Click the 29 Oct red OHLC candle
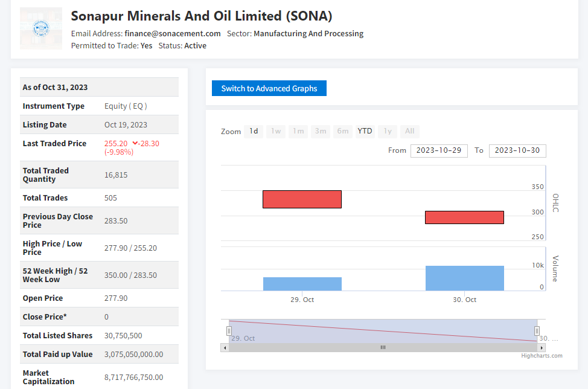Viewport: 588px width, 389px height. pyautogui.click(x=302, y=199)
